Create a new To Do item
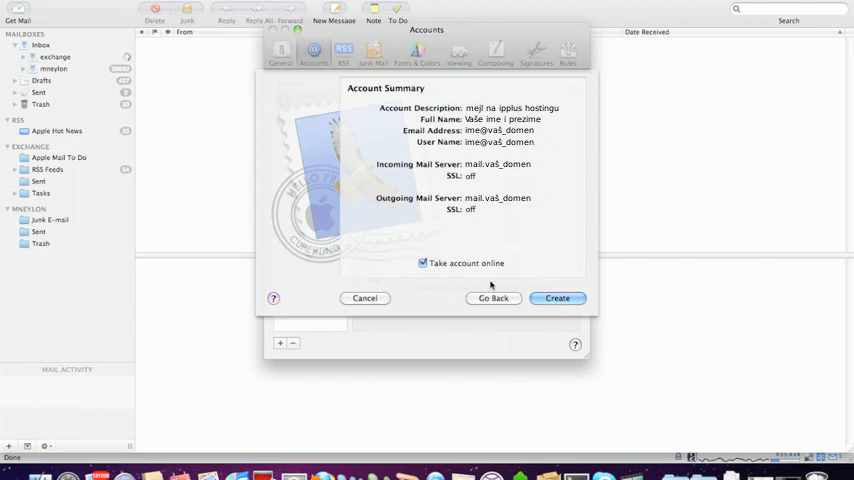This screenshot has height=480, width=854. pos(398,9)
